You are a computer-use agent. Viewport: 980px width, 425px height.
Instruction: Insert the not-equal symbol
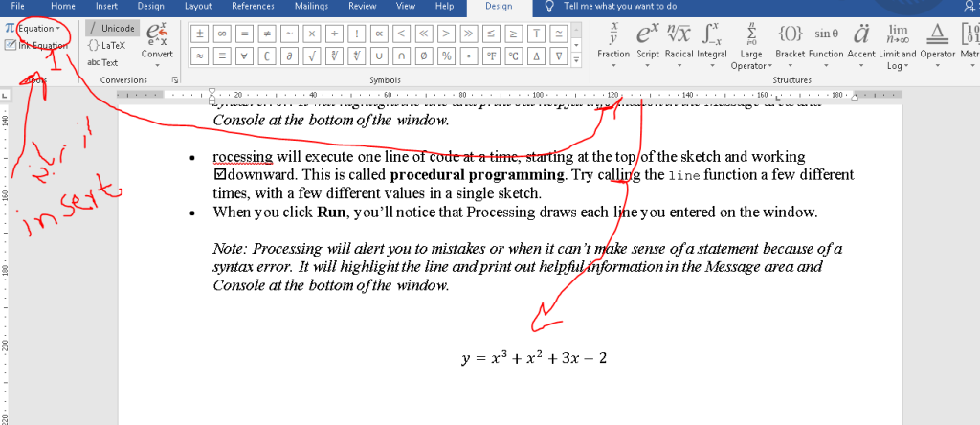[267, 34]
